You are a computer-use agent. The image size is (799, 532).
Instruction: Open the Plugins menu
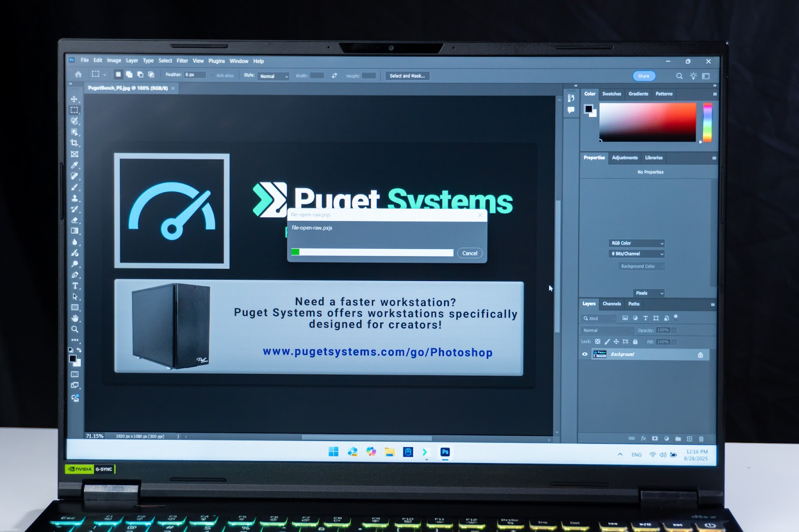217,61
